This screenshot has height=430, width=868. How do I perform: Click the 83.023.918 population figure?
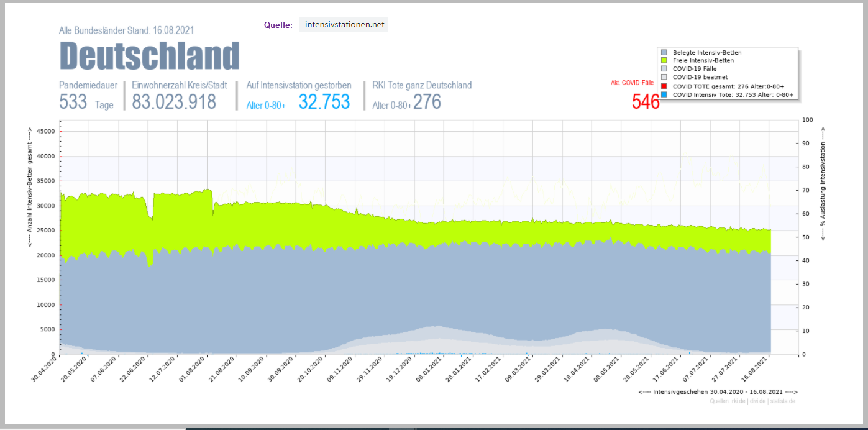[x=174, y=102]
